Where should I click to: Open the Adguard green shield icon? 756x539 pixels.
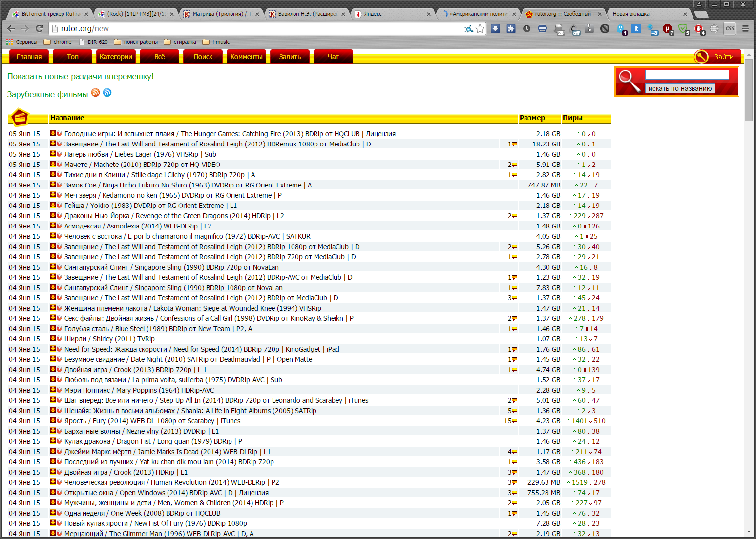click(x=683, y=29)
